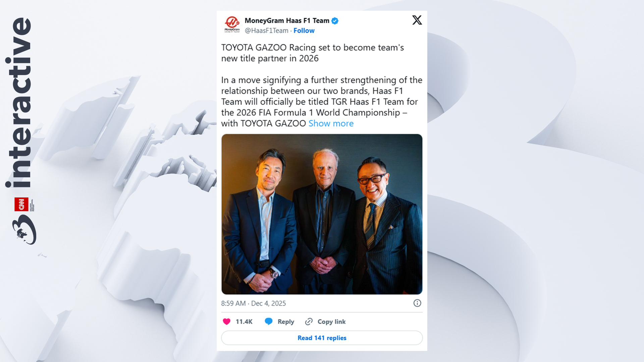644x362 pixels.
Task: Open the @HaasF1Team handle
Action: pyautogui.click(x=266, y=31)
